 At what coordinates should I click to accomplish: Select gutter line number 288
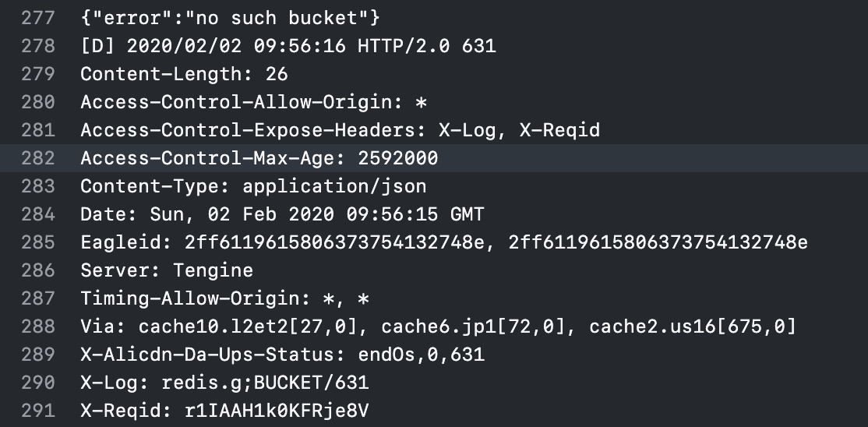click(37, 326)
